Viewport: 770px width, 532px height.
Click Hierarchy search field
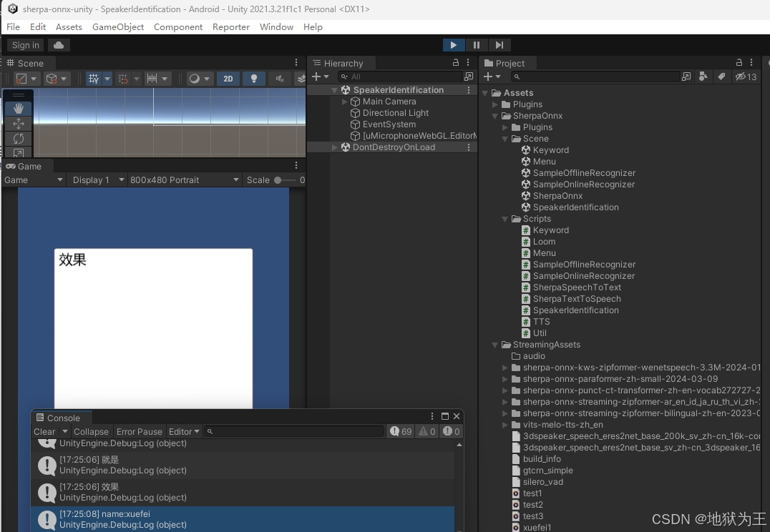pyautogui.click(x=400, y=77)
